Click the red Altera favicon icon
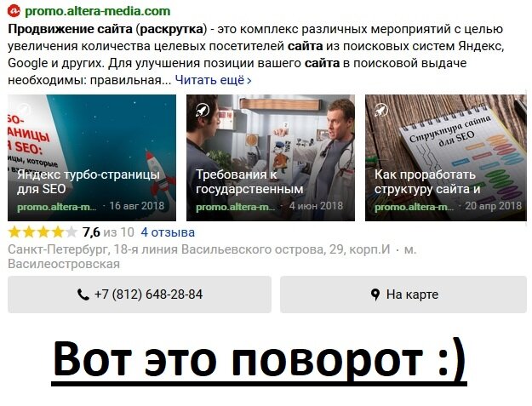This screenshot has width=532, height=406. [x=14, y=10]
